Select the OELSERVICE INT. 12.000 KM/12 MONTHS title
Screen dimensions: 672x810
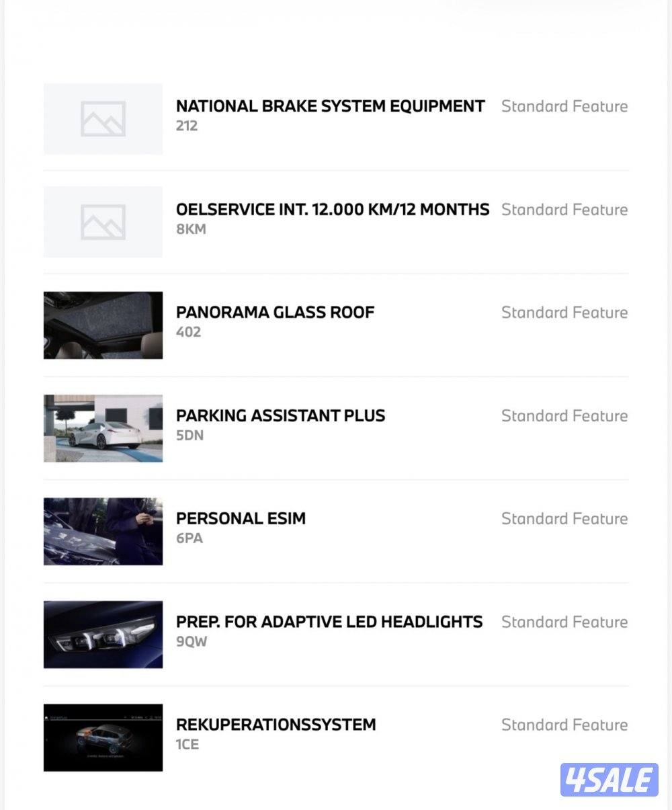332,209
